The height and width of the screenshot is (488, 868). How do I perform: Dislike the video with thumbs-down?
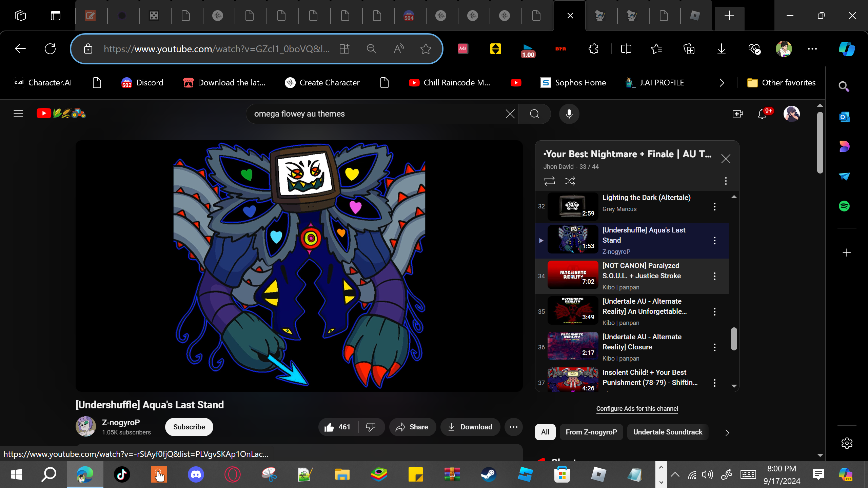371,427
